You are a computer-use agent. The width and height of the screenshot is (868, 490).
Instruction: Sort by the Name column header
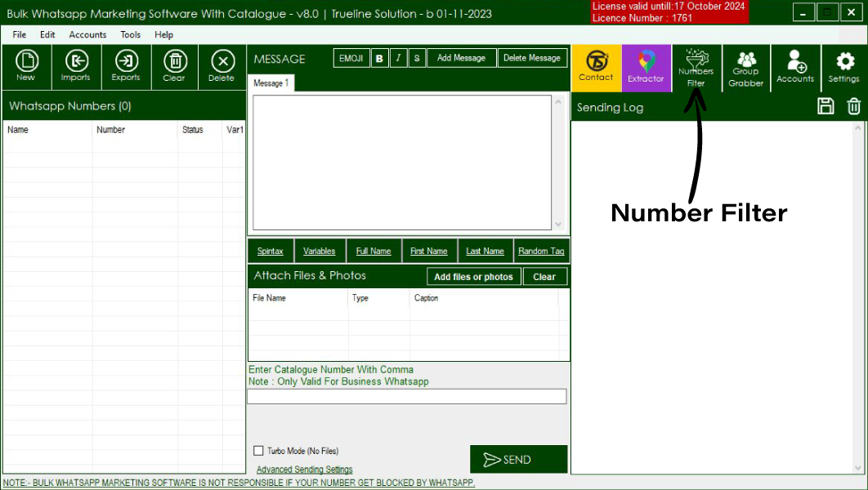click(x=47, y=129)
